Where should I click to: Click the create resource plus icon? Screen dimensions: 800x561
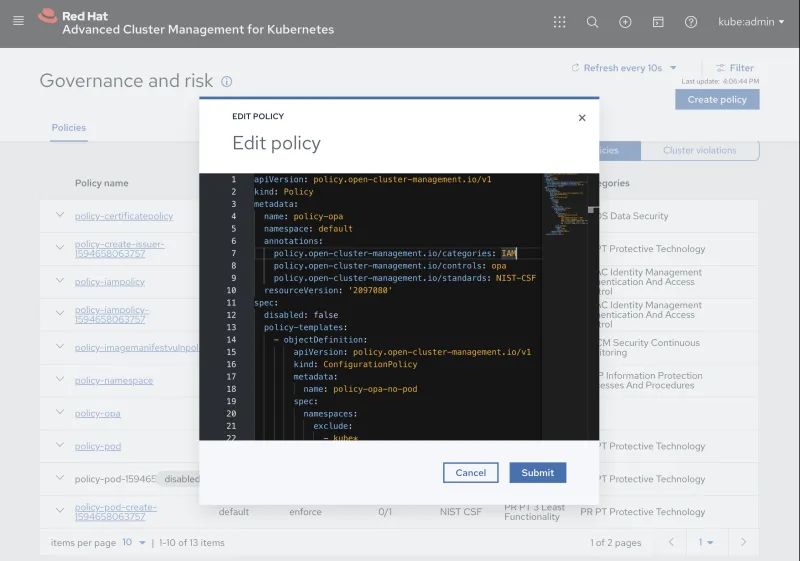[625, 22]
